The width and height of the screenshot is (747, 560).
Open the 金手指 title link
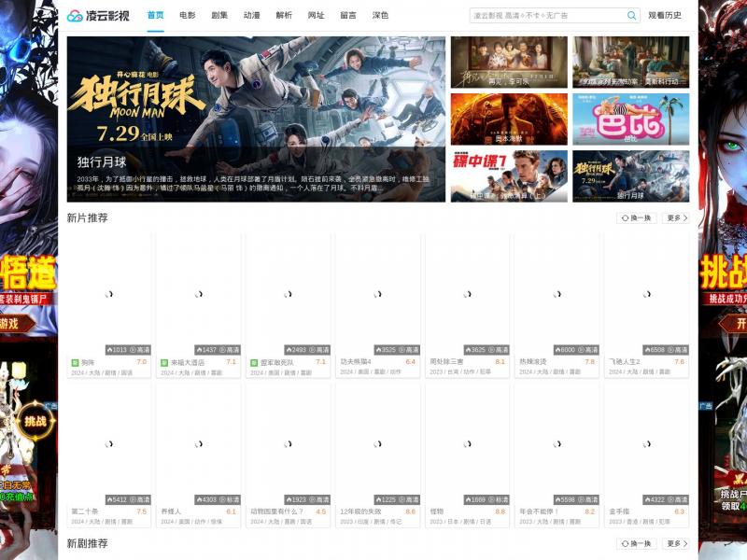(x=619, y=511)
